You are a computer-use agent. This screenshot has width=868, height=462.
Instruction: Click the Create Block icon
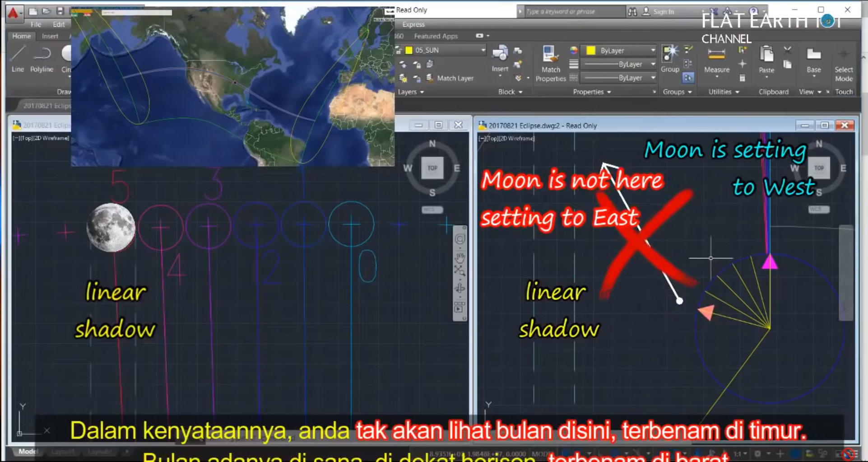point(518,51)
